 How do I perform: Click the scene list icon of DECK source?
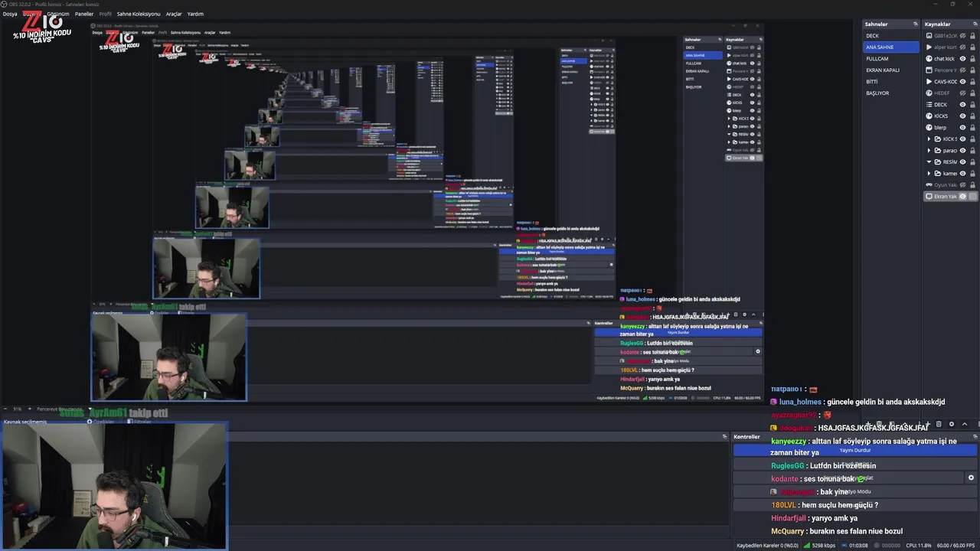929,105
